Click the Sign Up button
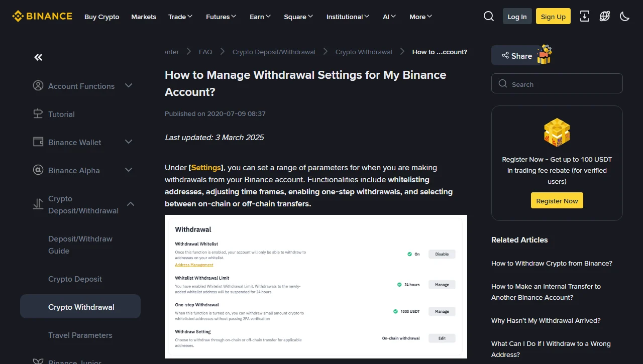 coord(553,16)
